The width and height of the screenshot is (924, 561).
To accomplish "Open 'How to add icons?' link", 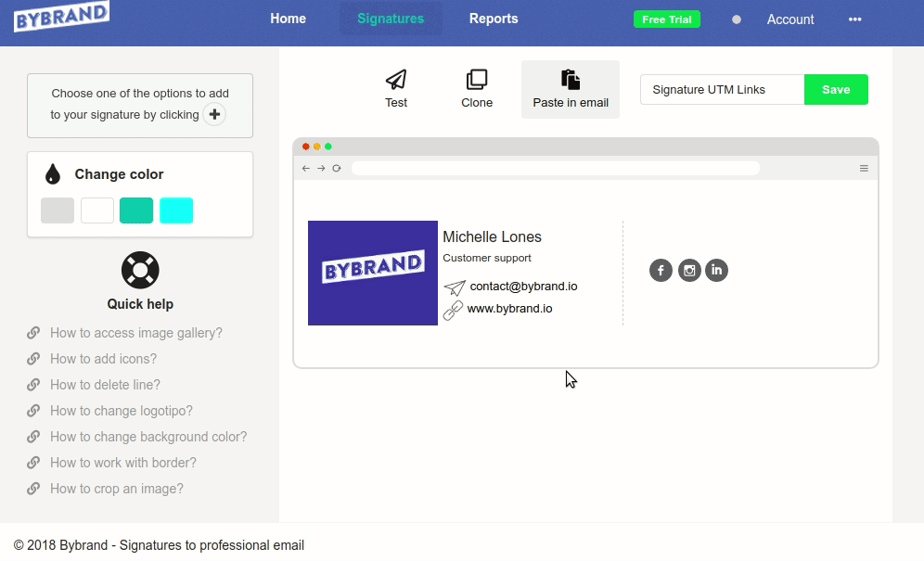I will 103,359.
